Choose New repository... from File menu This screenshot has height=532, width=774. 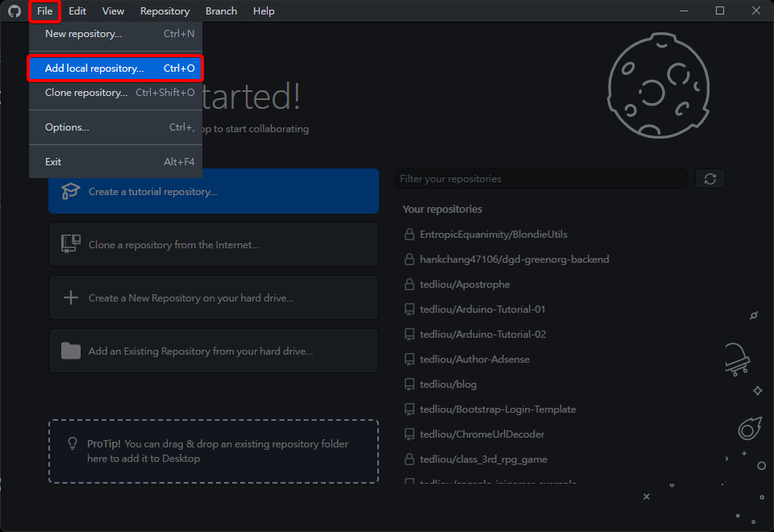pos(115,34)
